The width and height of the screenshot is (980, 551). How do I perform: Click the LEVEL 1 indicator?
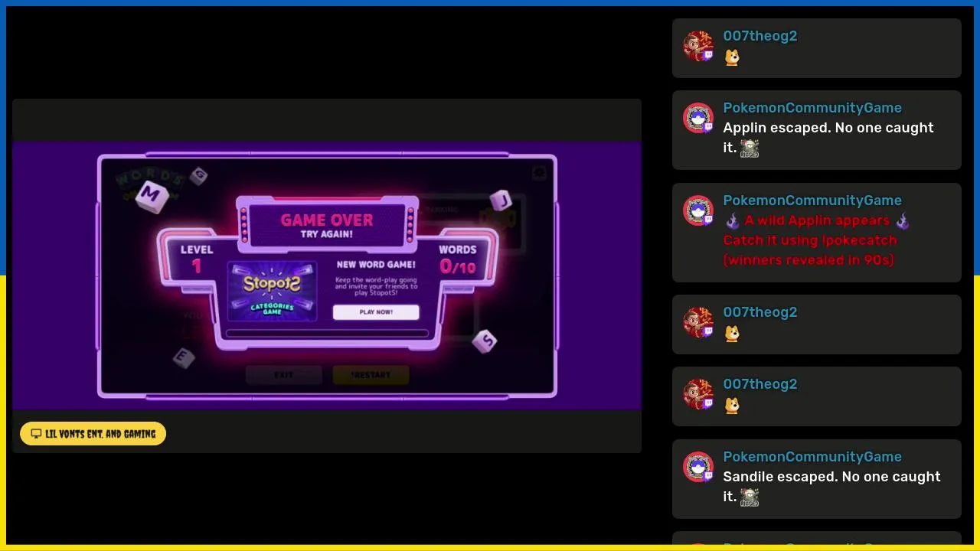pos(197,259)
